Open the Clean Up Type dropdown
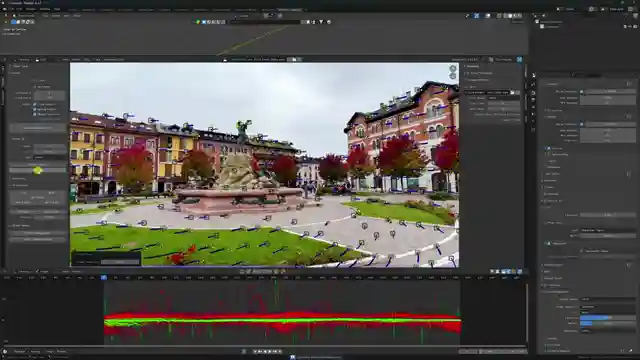 (x=50, y=157)
